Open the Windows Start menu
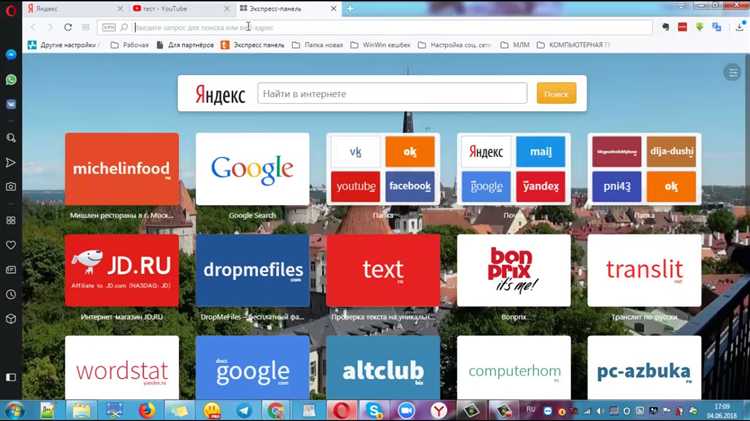Image resolution: width=750 pixels, height=421 pixels. click(x=13, y=410)
